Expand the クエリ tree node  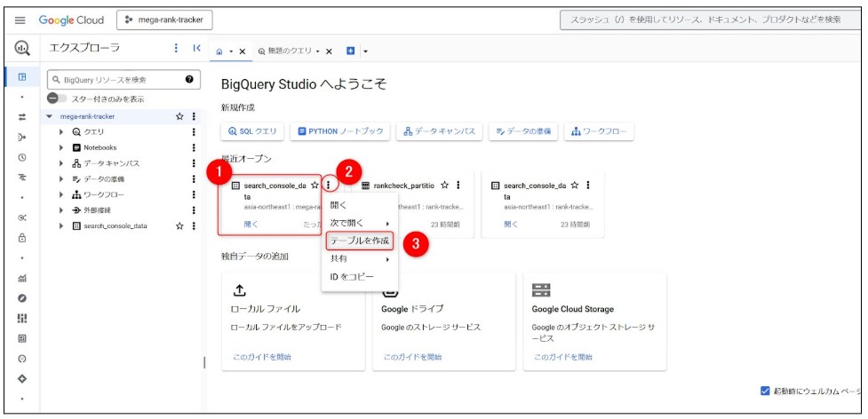[x=61, y=132]
